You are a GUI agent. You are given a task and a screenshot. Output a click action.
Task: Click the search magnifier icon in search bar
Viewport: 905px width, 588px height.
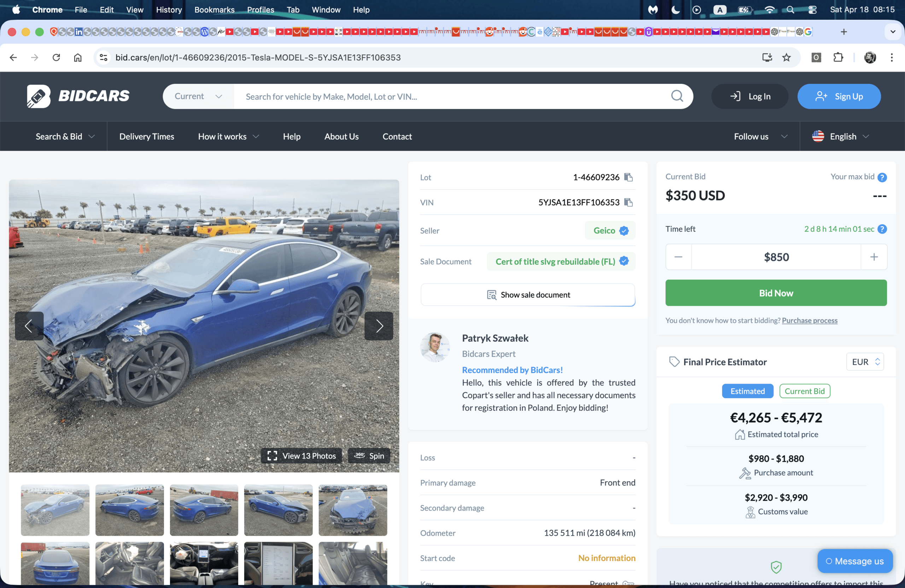click(x=677, y=96)
